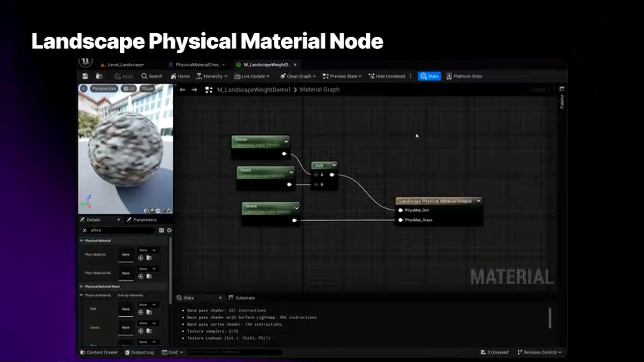Viewport: 644px width, 362px height.
Task: Switch to the Parameters tab
Action: 144,220
